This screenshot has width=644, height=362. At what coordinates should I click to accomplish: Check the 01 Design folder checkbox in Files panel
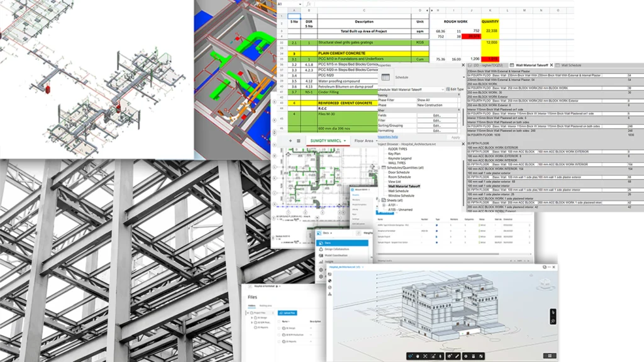tap(279, 328)
